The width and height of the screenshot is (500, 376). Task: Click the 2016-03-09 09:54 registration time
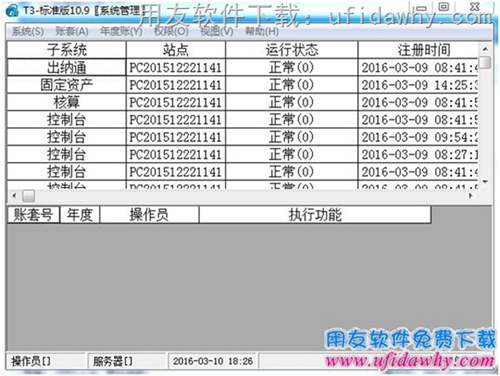coord(418,137)
